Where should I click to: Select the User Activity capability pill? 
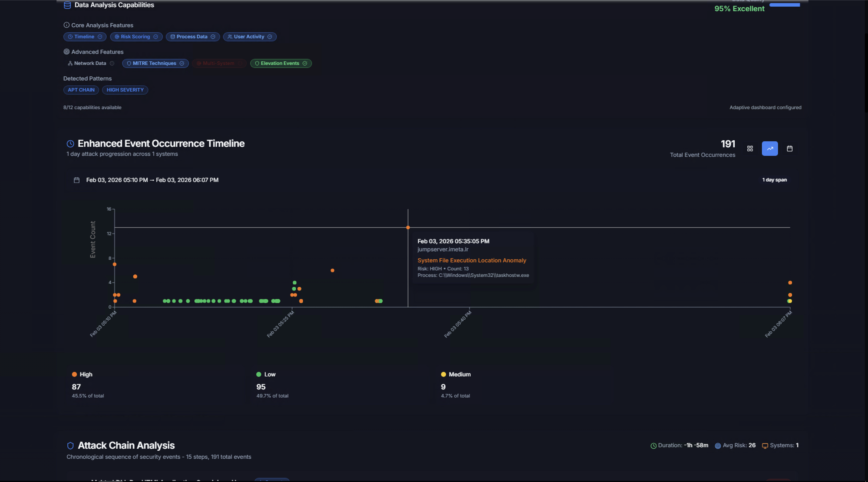pyautogui.click(x=249, y=37)
